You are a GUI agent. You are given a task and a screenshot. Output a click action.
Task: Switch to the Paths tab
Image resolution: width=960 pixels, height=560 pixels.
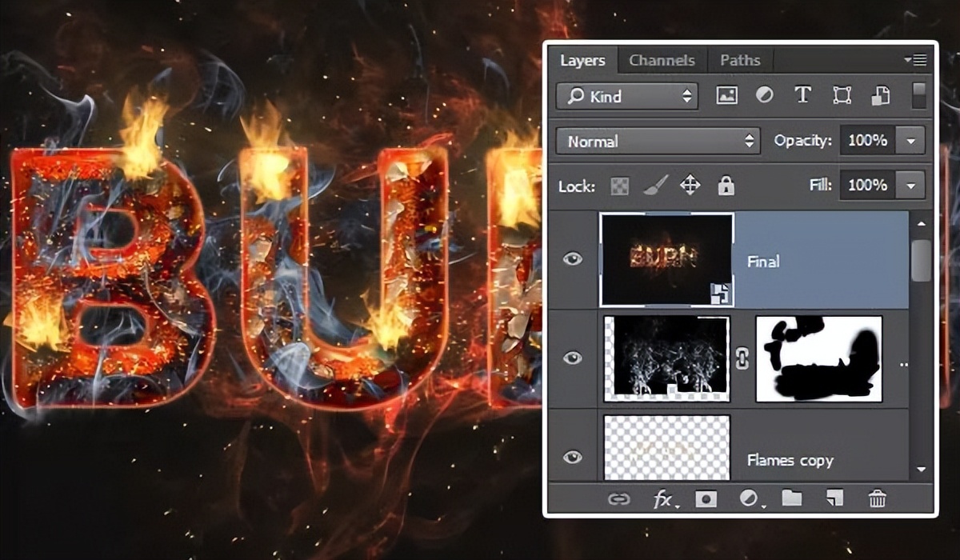pos(740,60)
